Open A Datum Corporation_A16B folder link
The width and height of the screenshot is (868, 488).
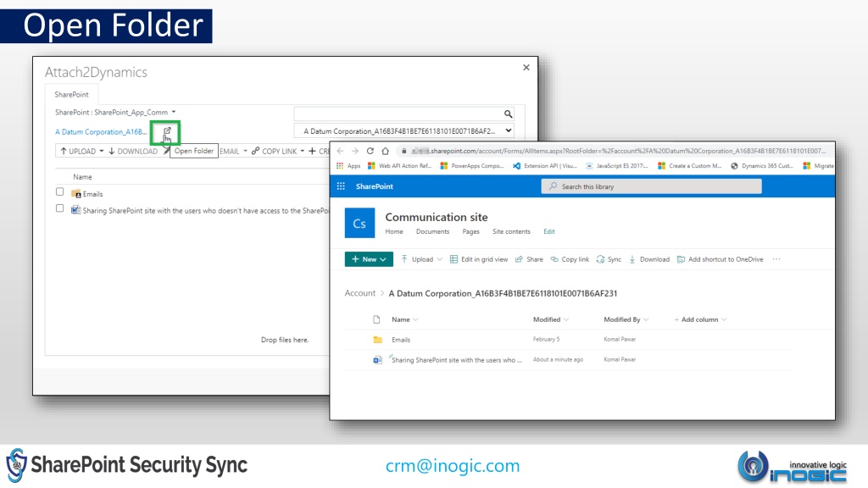coord(102,131)
